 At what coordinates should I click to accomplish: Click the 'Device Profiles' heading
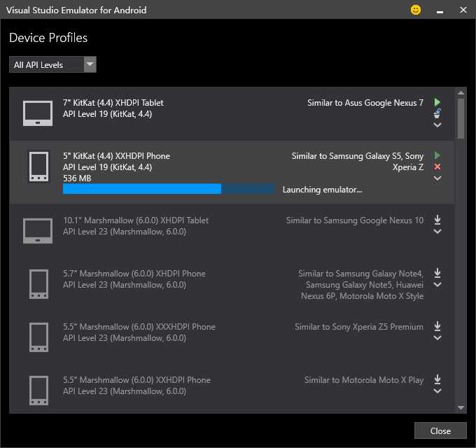48,38
